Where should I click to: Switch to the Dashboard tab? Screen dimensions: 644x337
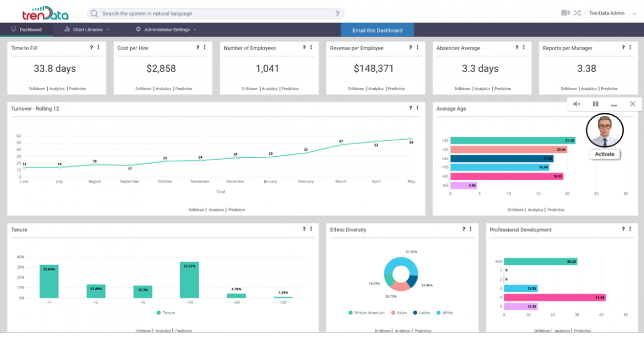(x=27, y=30)
